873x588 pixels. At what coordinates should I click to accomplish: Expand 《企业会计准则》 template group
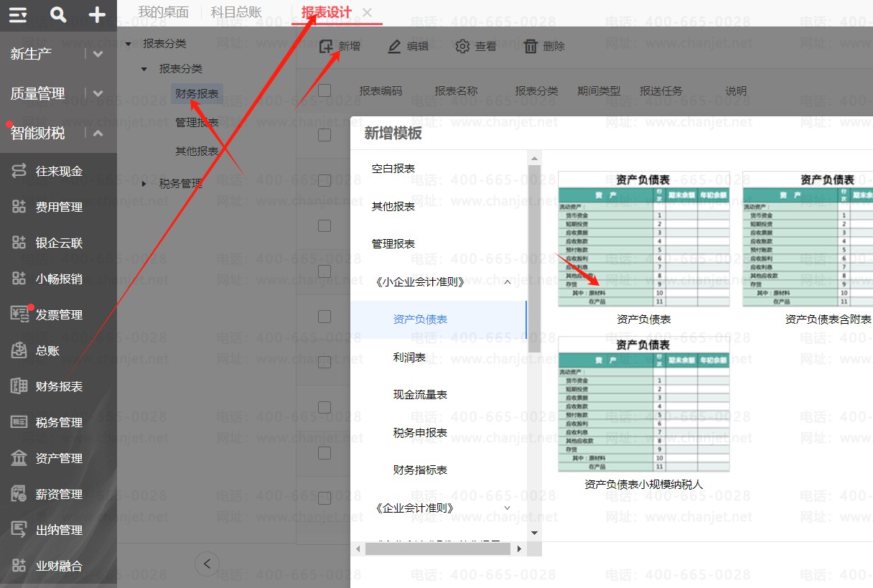[x=508, y=508]
